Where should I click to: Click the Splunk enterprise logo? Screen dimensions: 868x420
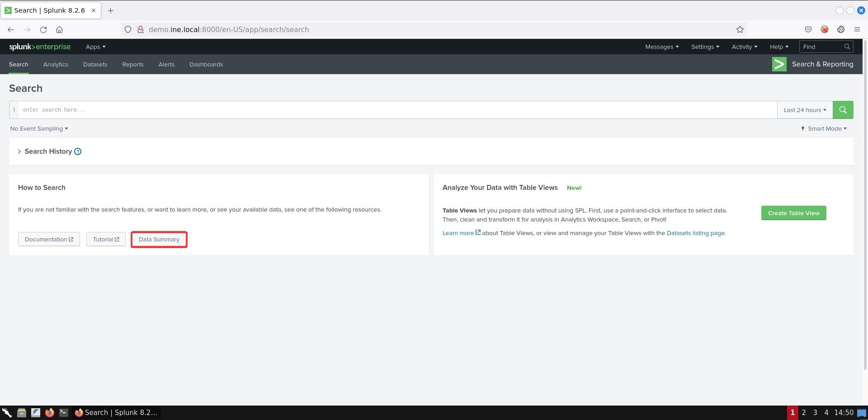[40, 47]
